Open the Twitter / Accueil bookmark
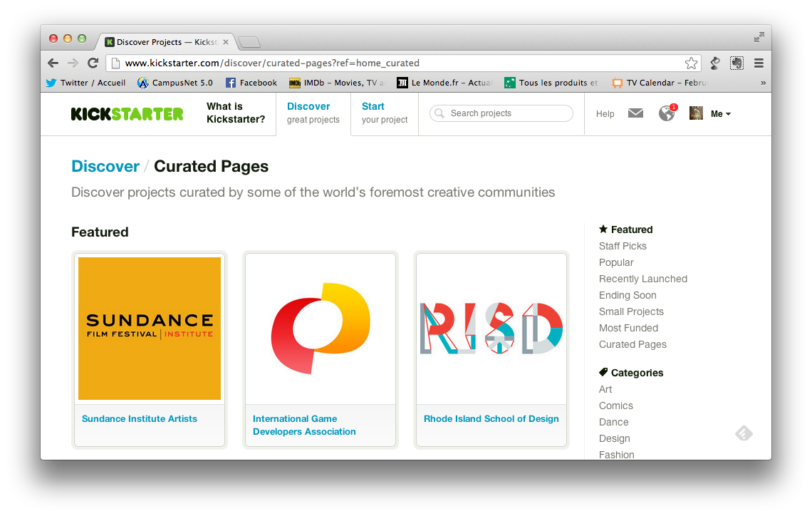The height and width of the screenshot is (516, 812). coord(86,83)
